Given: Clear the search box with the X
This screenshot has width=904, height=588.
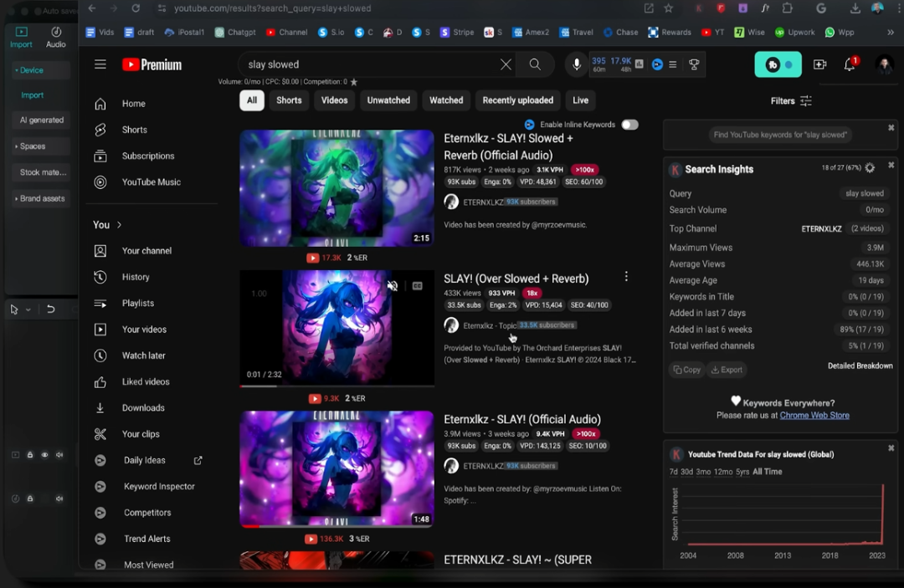Looking at the screenshot, I should [506, 64].
